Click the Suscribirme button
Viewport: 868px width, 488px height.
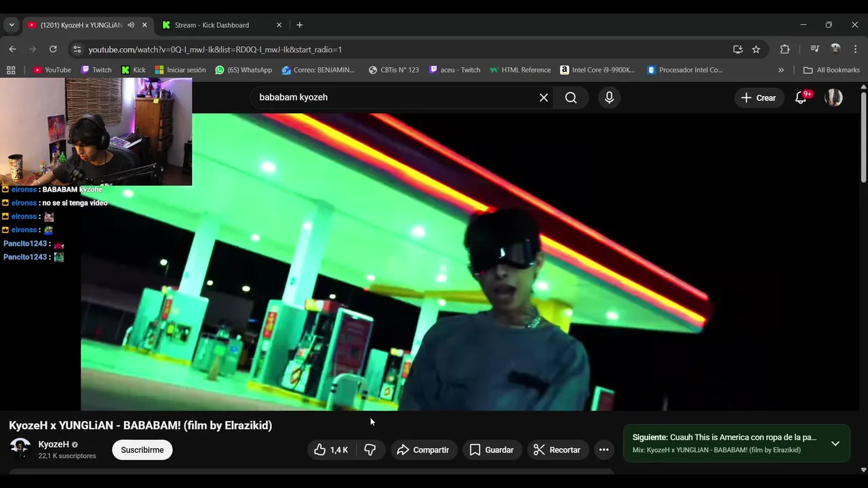tap(142, 449)
